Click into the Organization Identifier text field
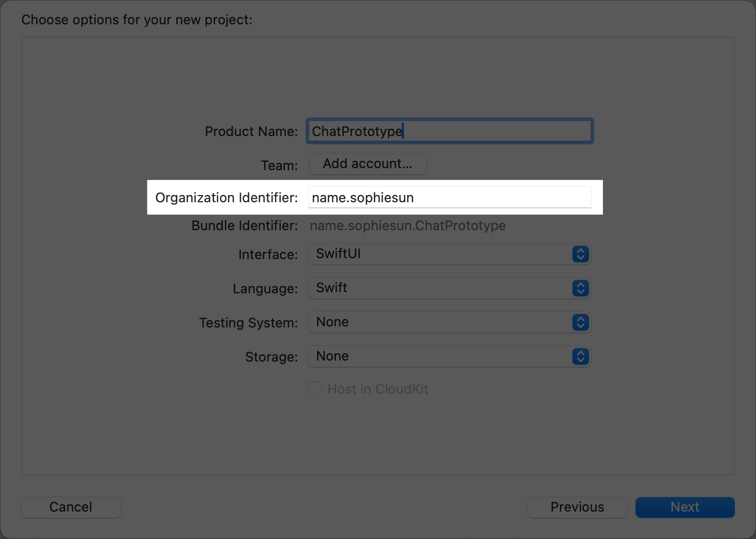Viewport: 756px width, 539px height. coord(449,198)
